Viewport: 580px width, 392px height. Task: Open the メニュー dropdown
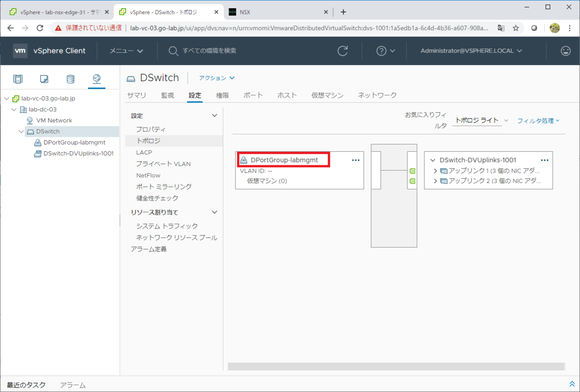click(x=126, y=51)
